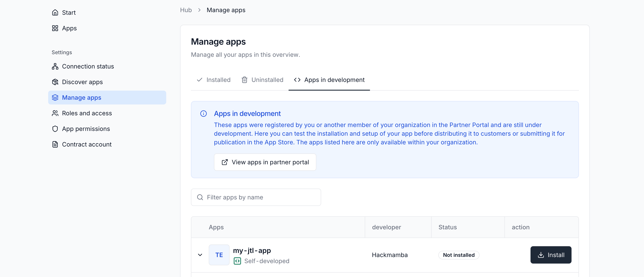Viewport: 644px width, 277px height.
Task: Click the Manage apps layers icon
Action: pos(55,98)
